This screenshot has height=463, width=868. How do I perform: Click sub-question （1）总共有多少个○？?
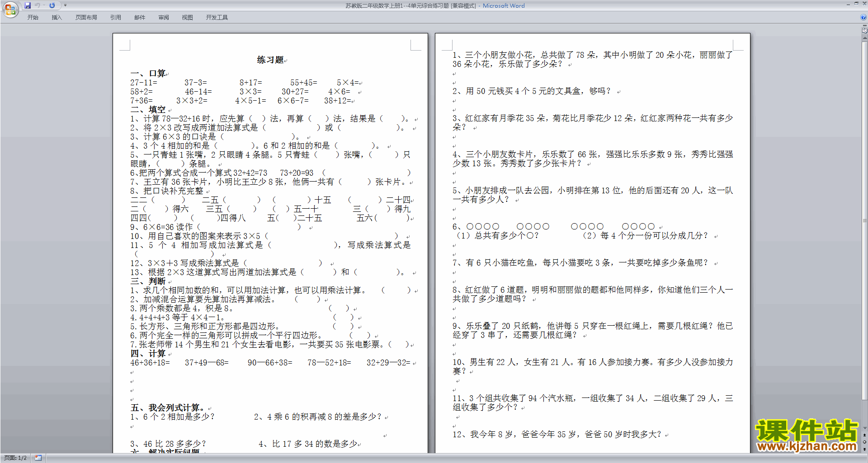[496, 236]
